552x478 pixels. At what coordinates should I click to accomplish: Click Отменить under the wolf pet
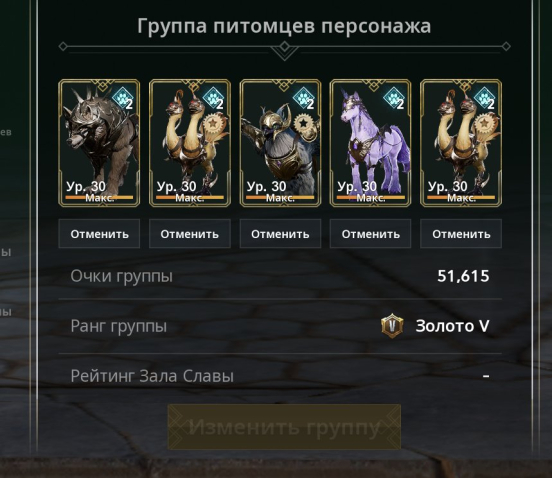point(99,234)
